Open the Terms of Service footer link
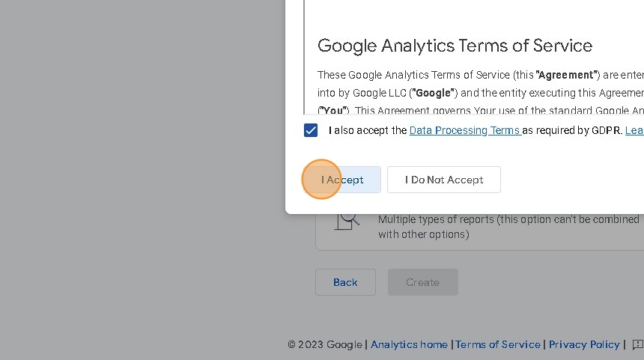 [x=498, y=344]
